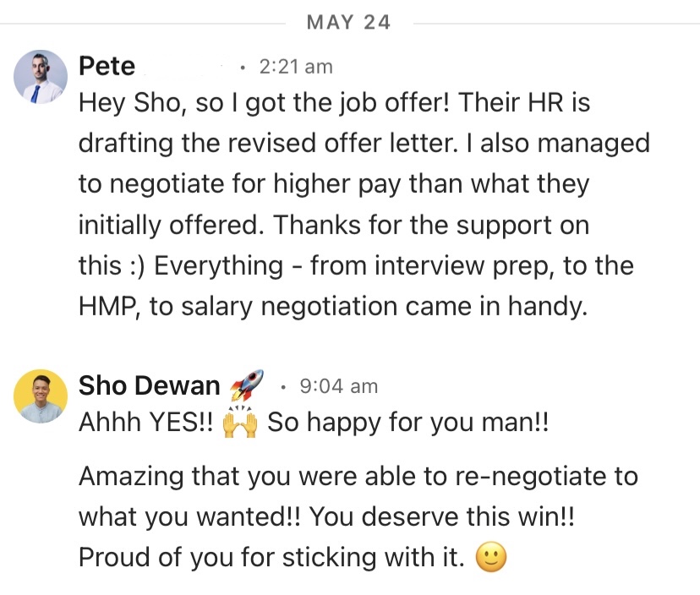Click Pete's profile picture
Image resolution: width=700 pixels, height=595 pixels.
click(x=40, y=77)
